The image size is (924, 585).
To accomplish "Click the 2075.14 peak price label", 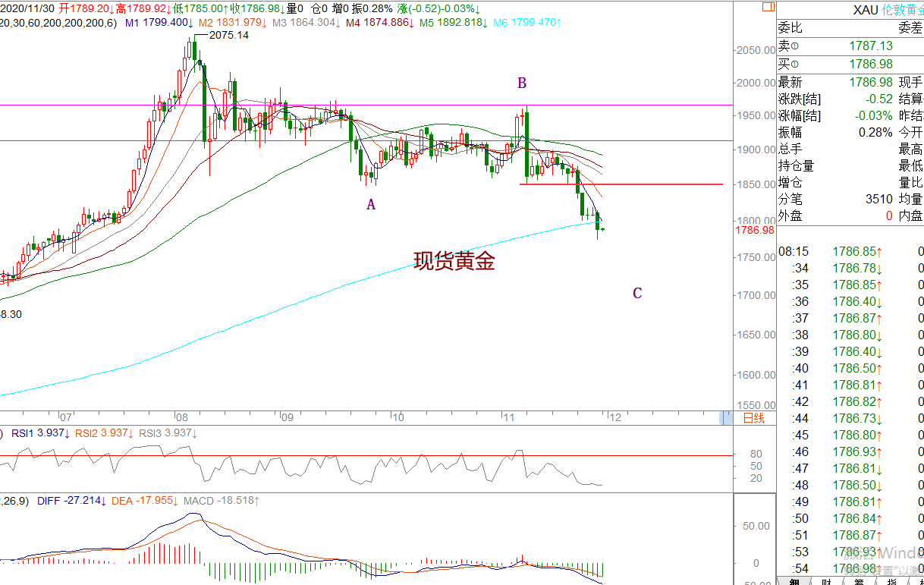I will pos(228,35).
